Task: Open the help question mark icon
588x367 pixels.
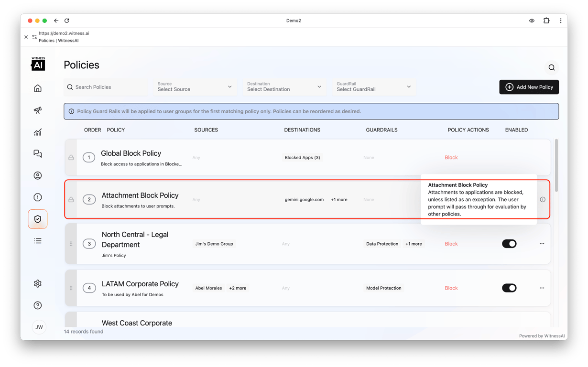Action: click(x=38, y=305)
